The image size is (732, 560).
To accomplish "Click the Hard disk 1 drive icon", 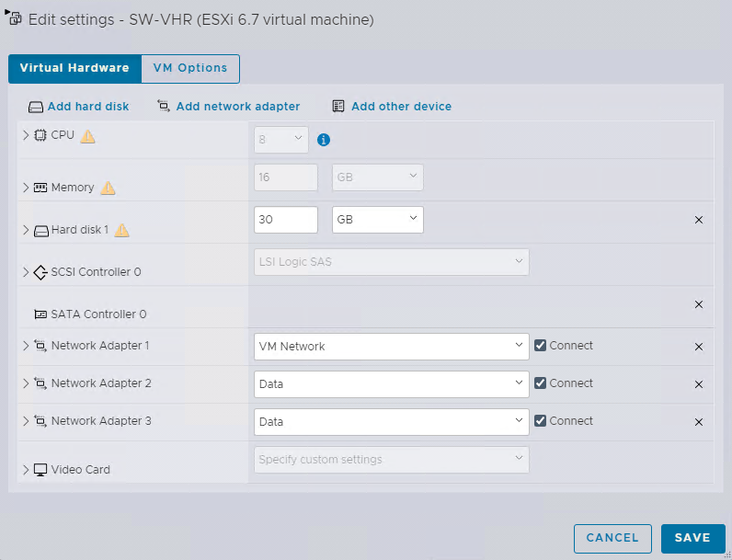I will tap(41, 231).
